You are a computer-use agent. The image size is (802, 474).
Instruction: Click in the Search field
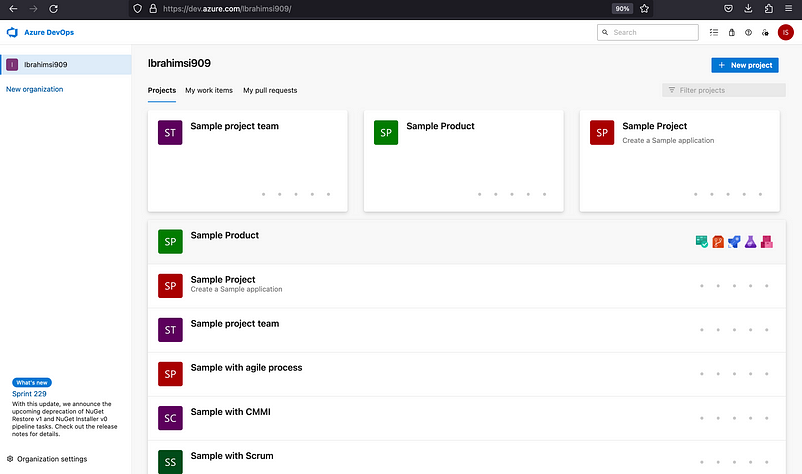tap(648, 32)
